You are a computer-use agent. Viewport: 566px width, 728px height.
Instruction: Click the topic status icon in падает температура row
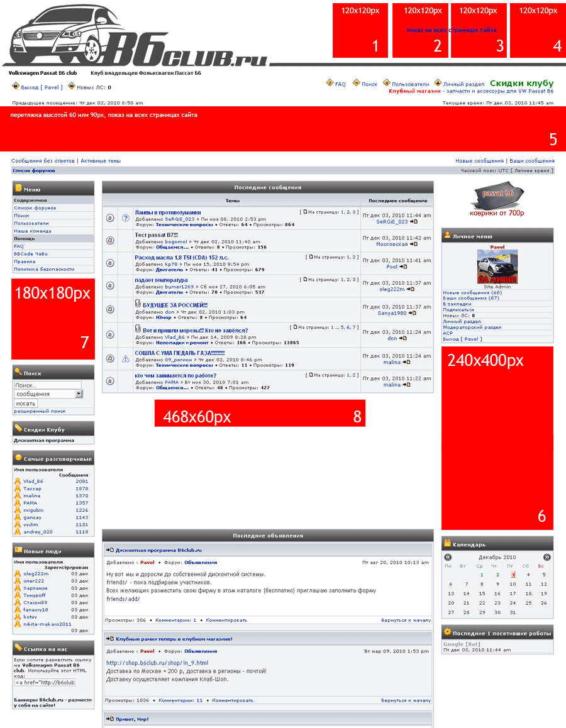click(110, 285)
